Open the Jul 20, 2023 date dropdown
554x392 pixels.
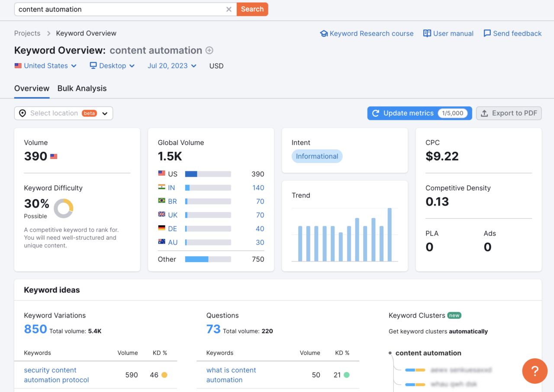coord(172,66)
